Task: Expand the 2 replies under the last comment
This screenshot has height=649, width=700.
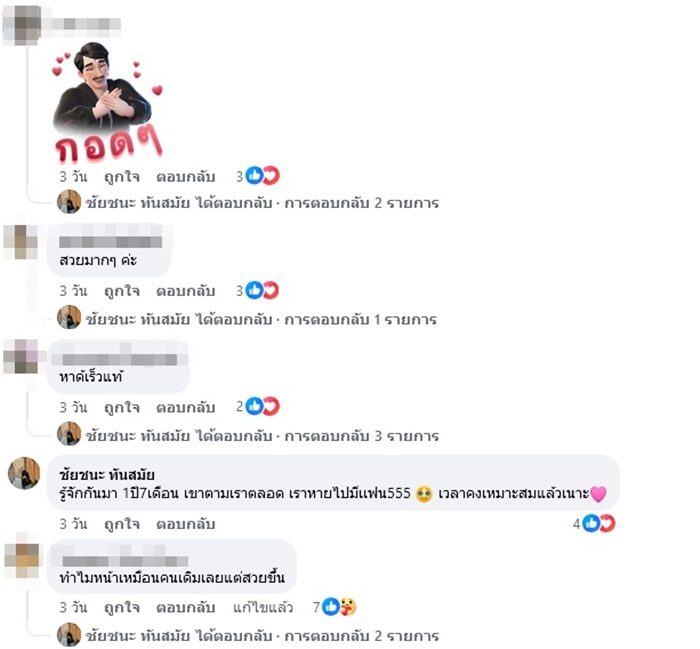Action: (x=262, y=635)
